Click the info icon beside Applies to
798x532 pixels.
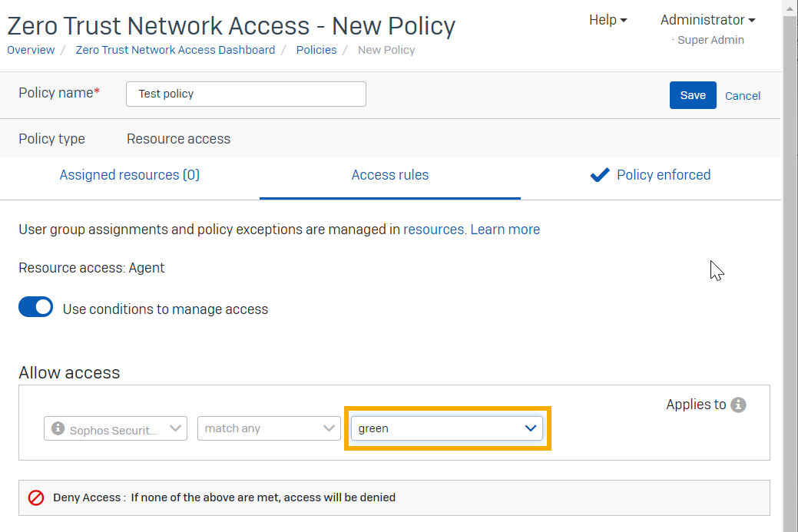[738, 405]
